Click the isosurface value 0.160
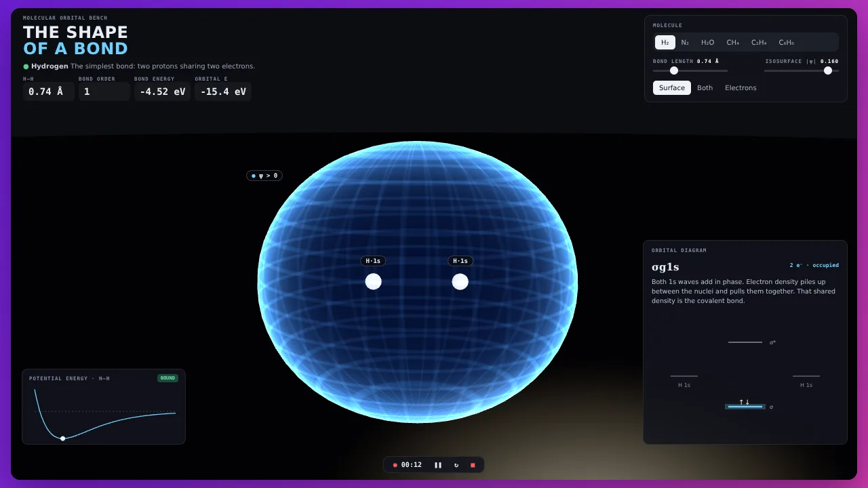The image size is (868, 488). 829,61
